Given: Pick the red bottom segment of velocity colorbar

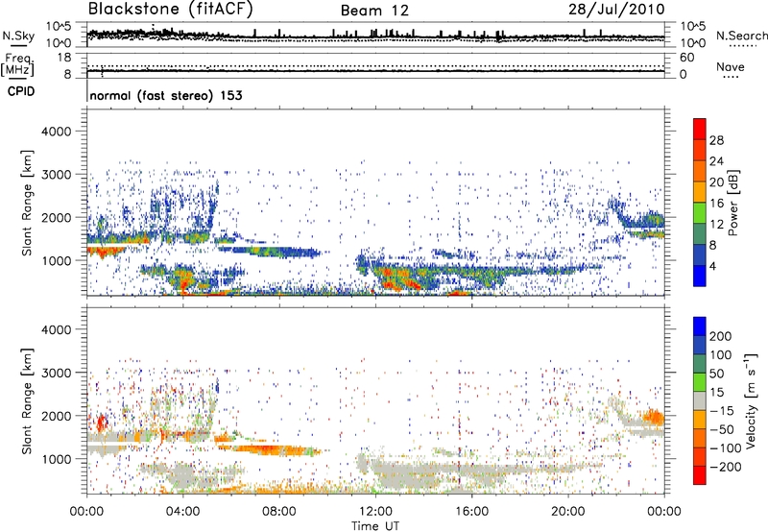Looking at the screenshot, I should click(700, 475).
